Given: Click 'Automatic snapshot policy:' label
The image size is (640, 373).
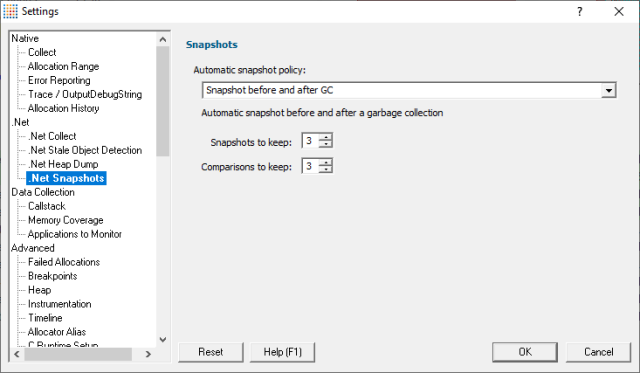Looking at the screenshot, I should (x=249, y=70).
